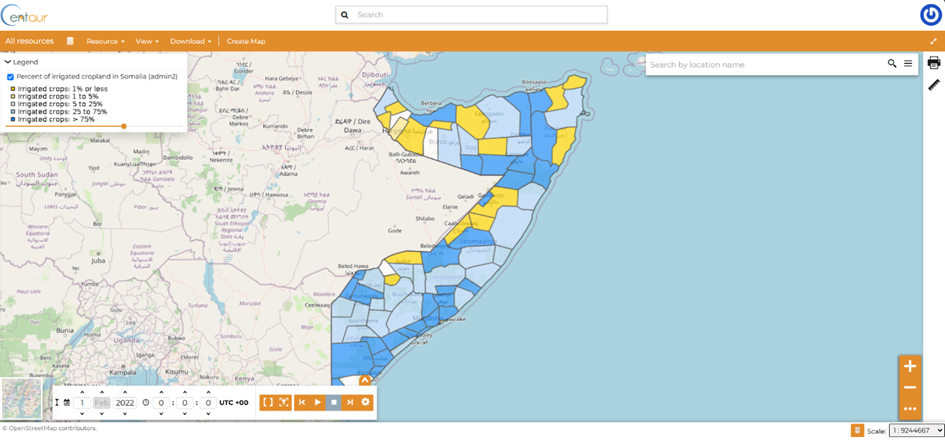Toggle fullscreen with the expand icon
Screen dimensions: 945x442
(x=933, y=41)
